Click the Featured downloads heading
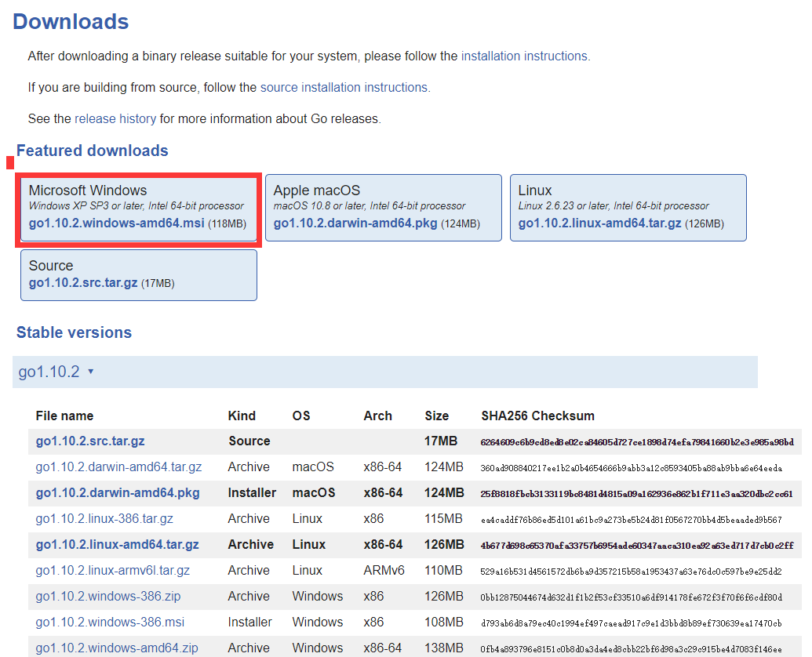 click(x=92, y=151)
